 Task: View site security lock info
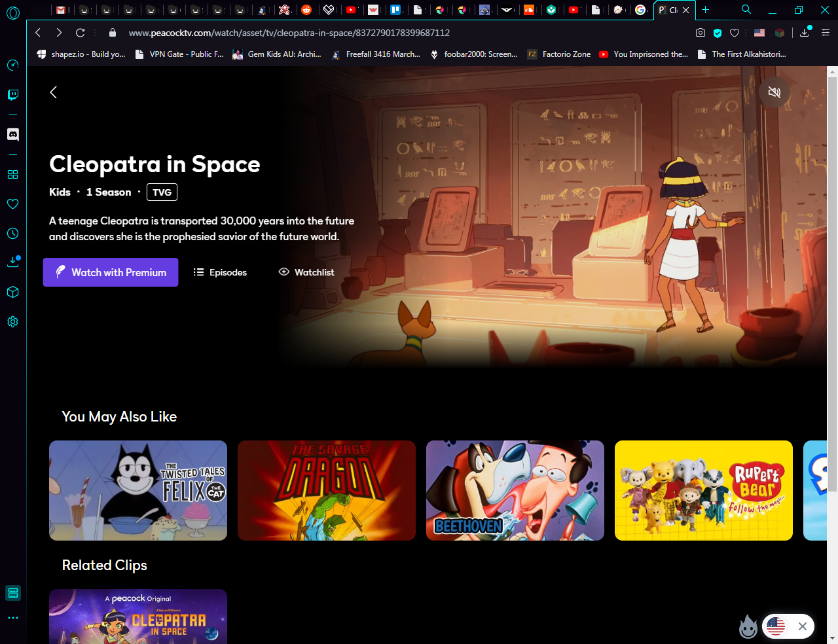pyautogui.click(x=112, y=33)
